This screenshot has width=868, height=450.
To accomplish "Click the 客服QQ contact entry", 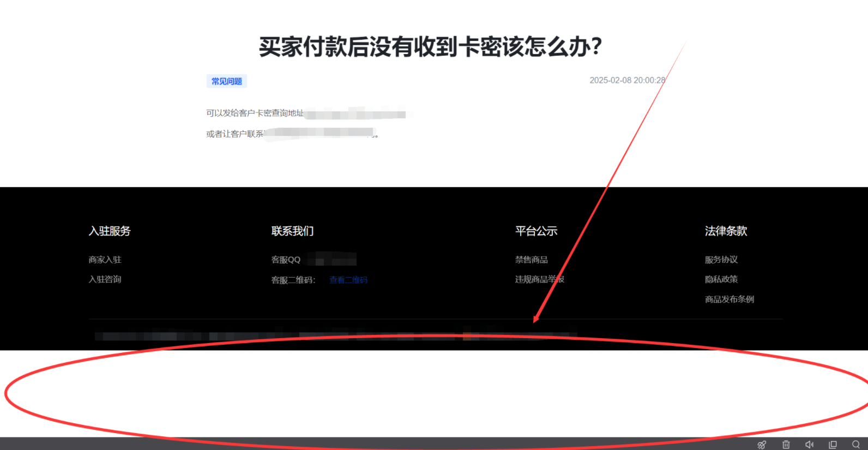I will point(286,260).
